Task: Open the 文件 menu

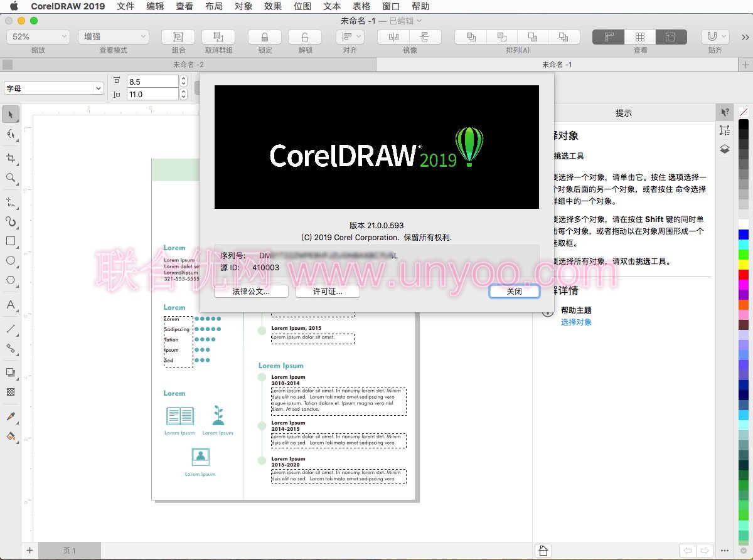Action: tap(125, 6)
